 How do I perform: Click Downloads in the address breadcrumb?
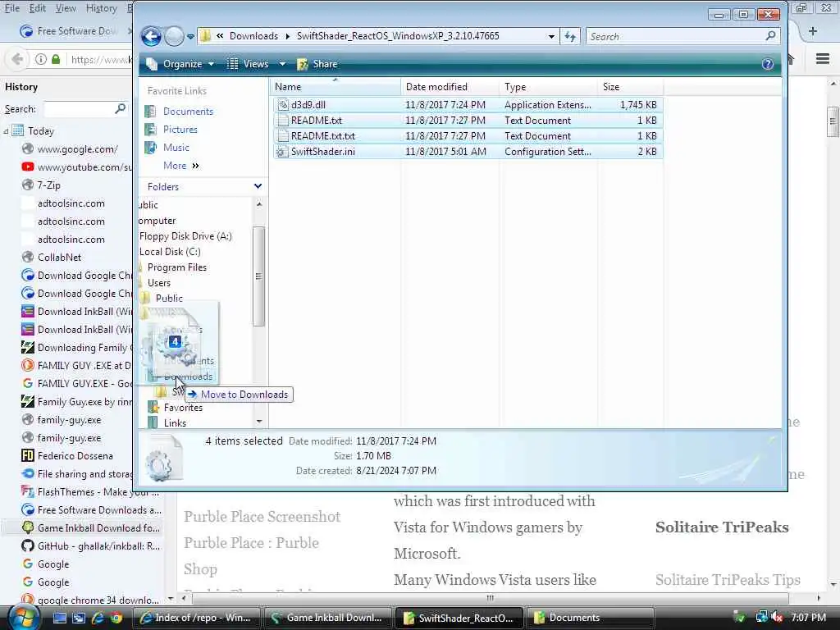254,36
